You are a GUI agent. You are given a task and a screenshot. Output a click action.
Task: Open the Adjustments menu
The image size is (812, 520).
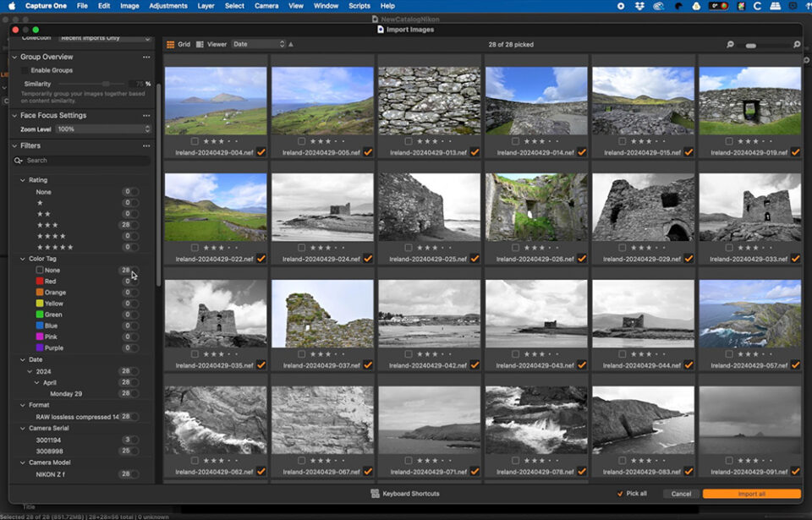[x=167, y=5]
